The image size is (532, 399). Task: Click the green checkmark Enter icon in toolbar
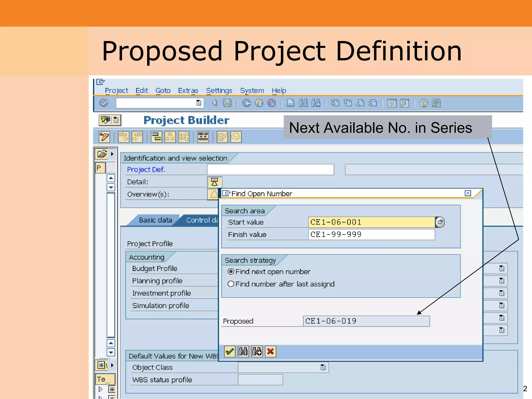tap(104, 103)
